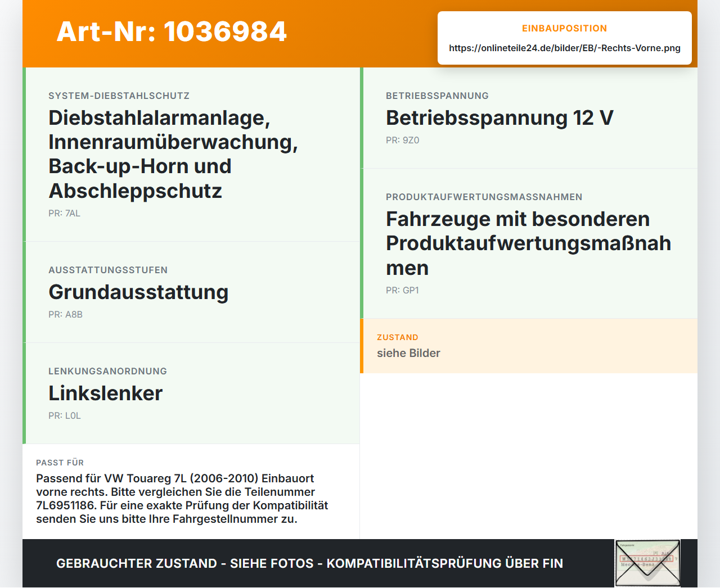The height and width of the screenshot is (588, 720).
Task: Open the Rechts-Vorne.png image URL
Action: [564, 48]
